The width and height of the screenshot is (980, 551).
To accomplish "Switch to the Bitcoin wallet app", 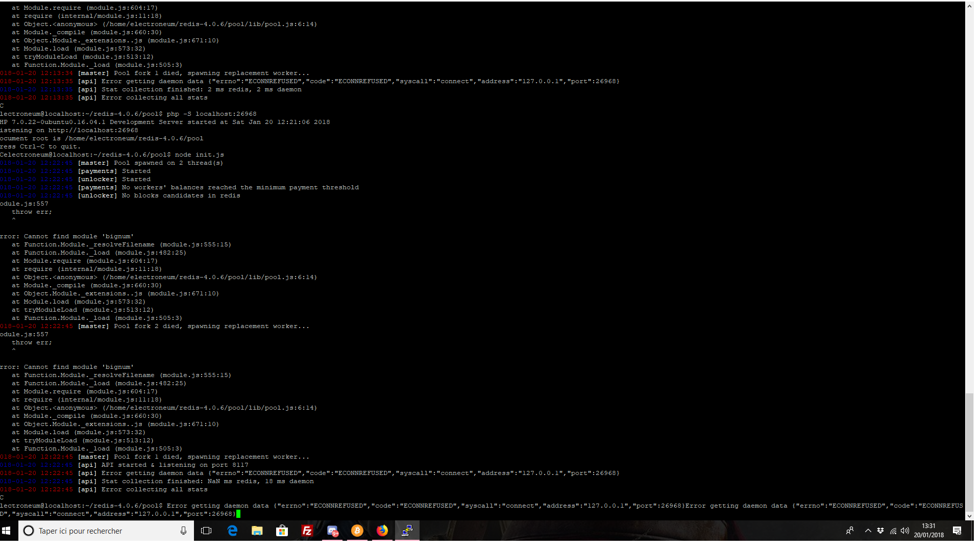I will pyautogui.click(x=357, y=531).
